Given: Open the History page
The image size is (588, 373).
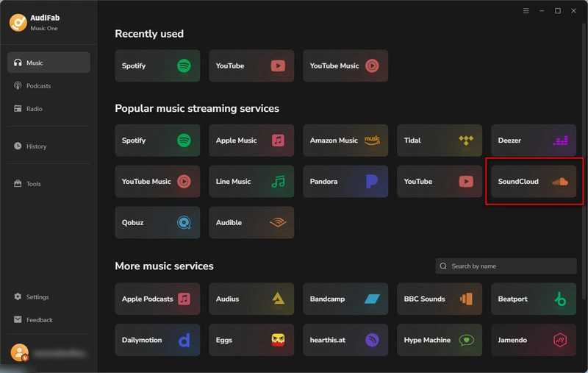Looking at the screenshot, I should 49,146.
